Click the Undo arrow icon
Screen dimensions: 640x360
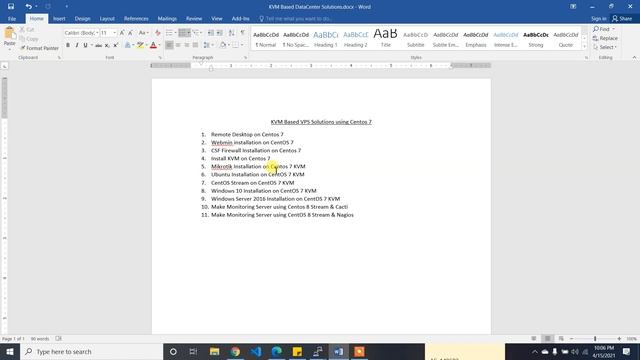point(28,7)
